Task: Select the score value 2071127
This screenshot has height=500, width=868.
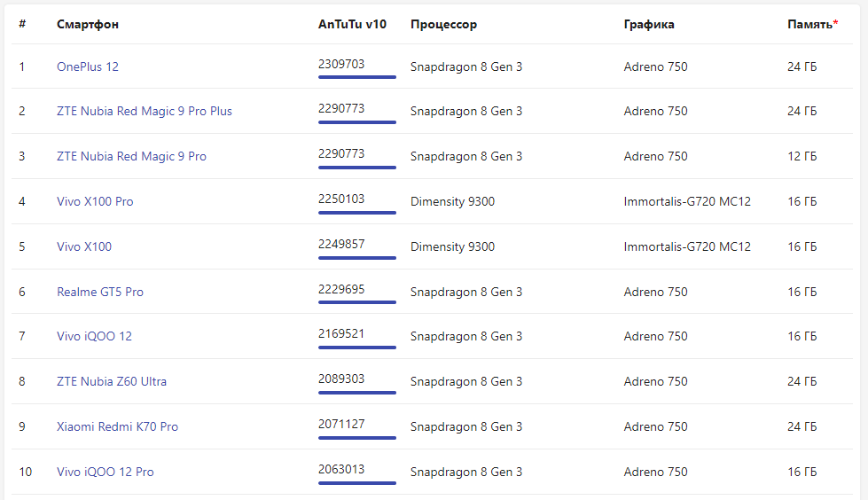Action: coord(341,424)
